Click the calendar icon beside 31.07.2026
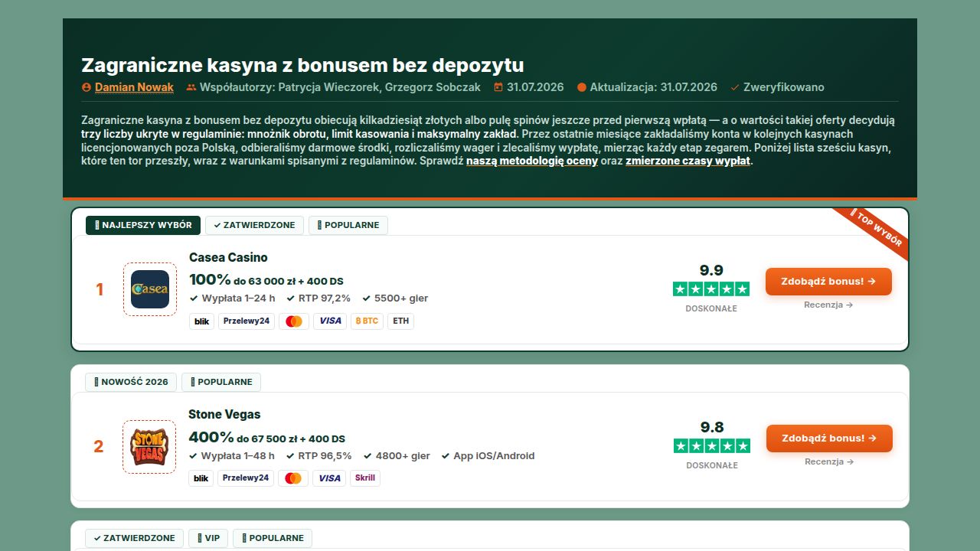 [x=498, y=87]
